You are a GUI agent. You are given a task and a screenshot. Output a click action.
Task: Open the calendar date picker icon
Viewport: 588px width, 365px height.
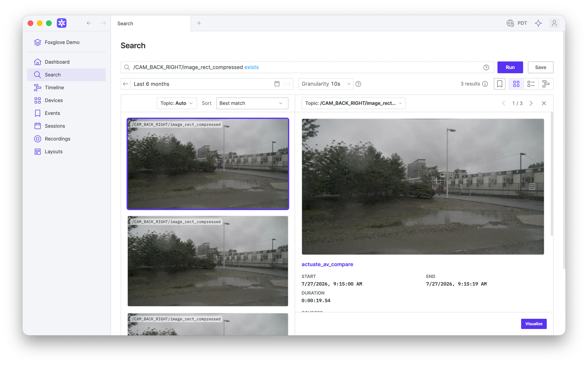[277, 84]
